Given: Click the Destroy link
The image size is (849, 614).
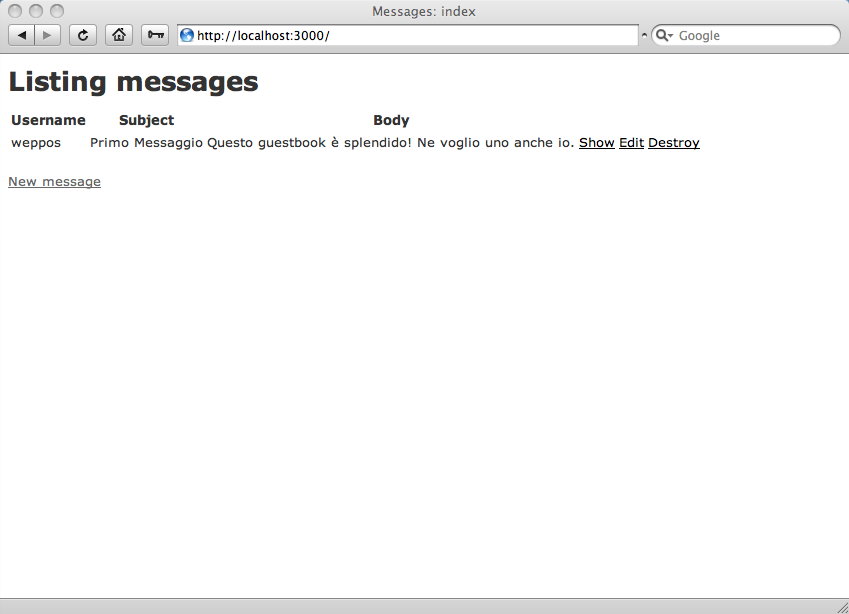Looking at the screenshot, I should 674,142.
